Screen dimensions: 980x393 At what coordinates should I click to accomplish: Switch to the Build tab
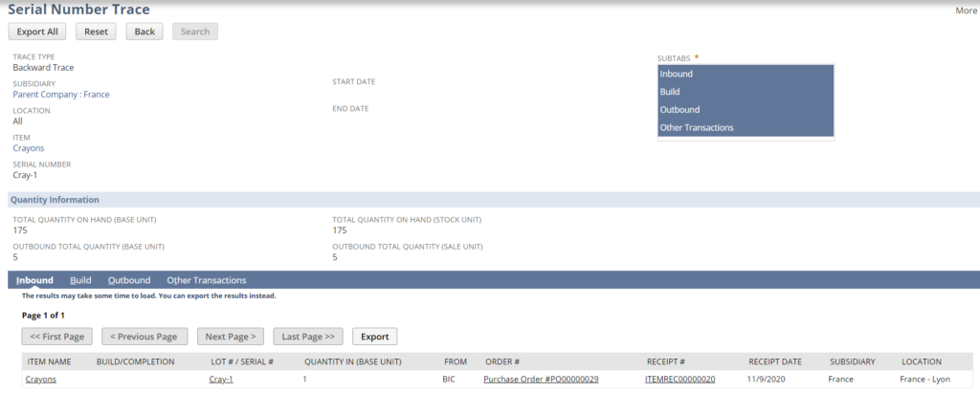coord(80,280)
